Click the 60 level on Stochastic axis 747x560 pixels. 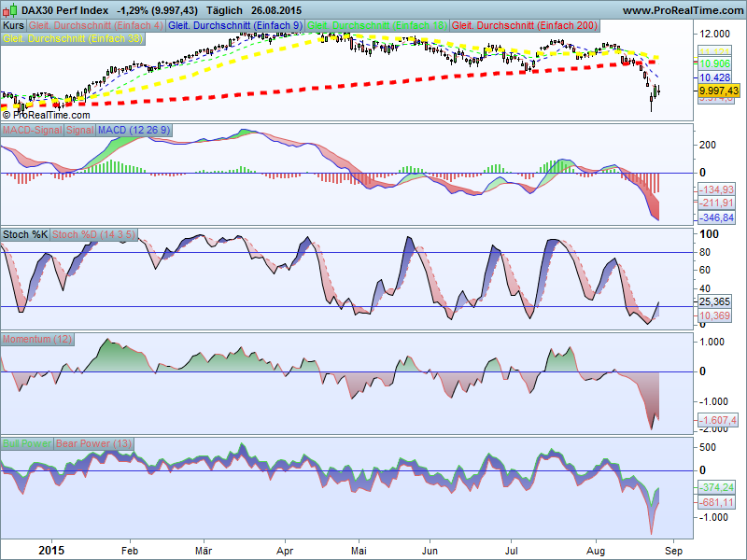coord(705,270)
